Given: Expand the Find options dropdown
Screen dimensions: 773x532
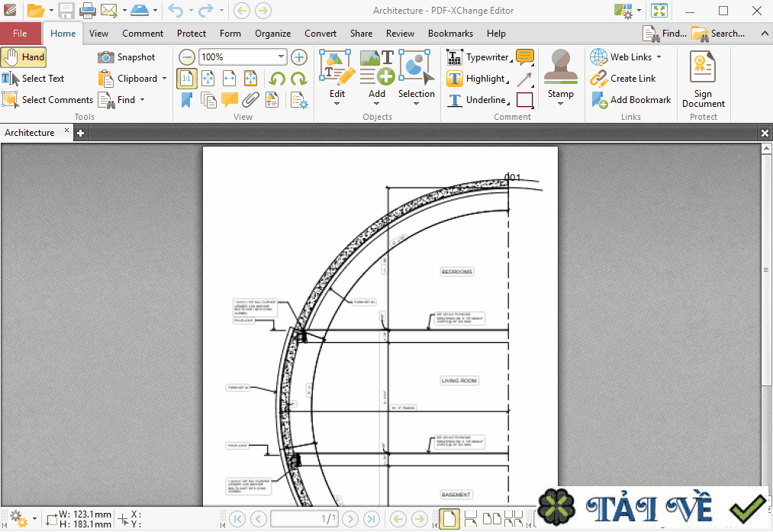Looking at the screenshot, I should (140, 99).
